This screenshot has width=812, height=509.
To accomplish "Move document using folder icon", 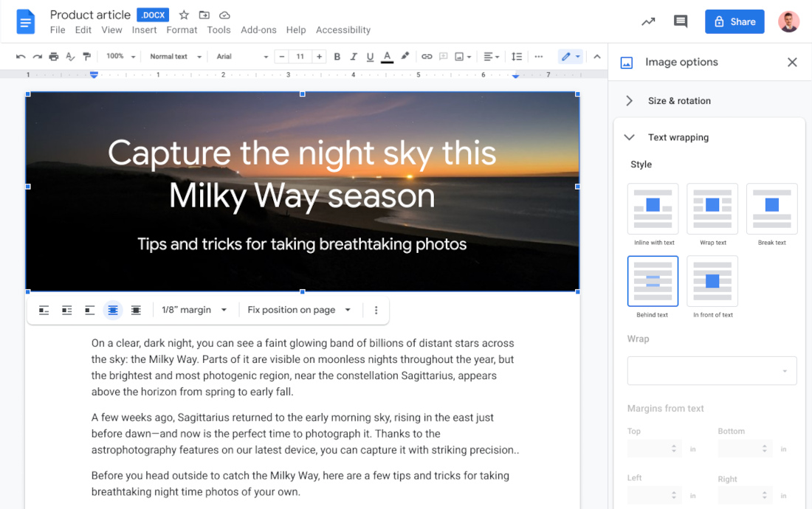I will tap(204, 15).
